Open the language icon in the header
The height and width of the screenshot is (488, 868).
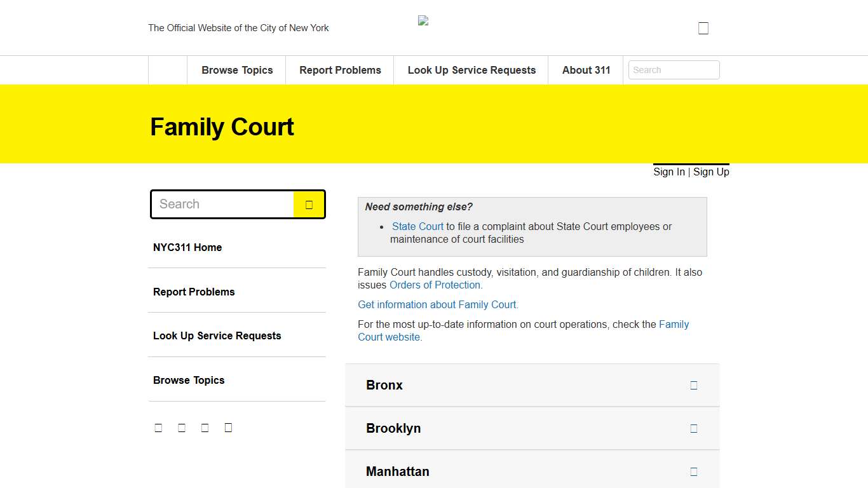click(703, 27)
